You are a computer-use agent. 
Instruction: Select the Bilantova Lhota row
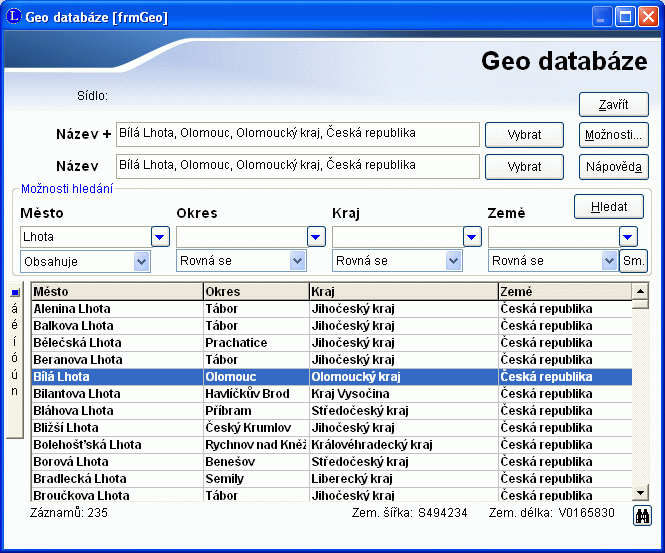click(x=332, y=394)
